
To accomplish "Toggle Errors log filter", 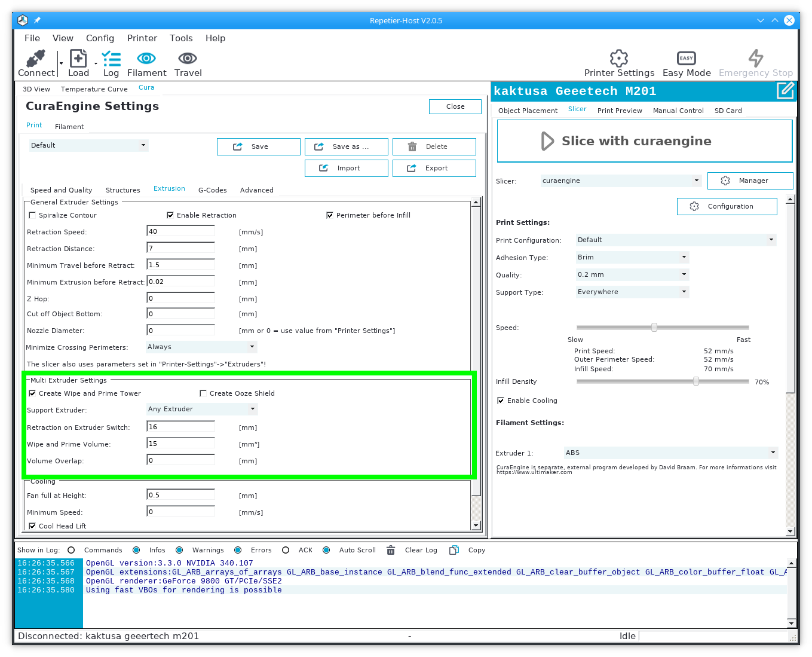I will pyautogui.click(x=238, y=550).
